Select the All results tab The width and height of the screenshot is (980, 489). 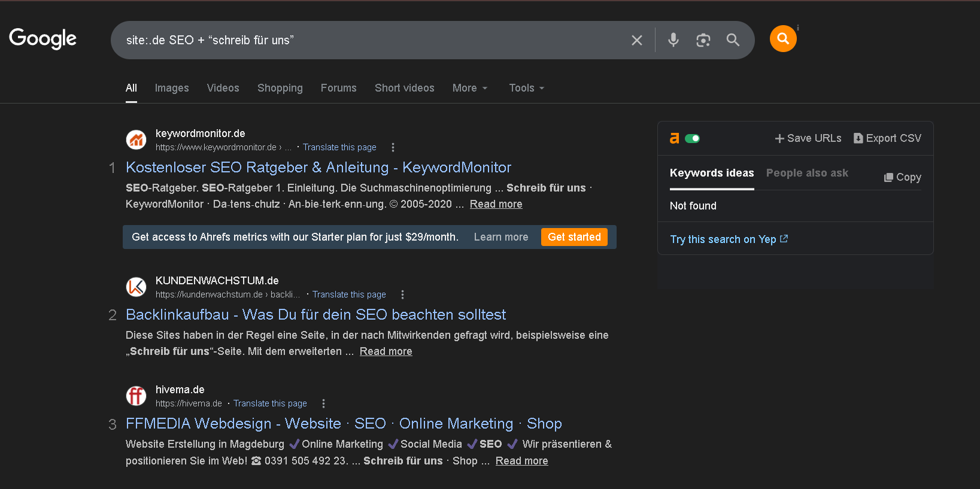pos(131,88)
